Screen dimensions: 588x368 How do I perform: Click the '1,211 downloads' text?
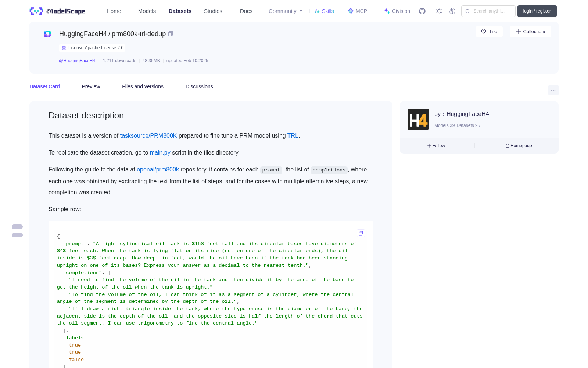pos(119,61)
